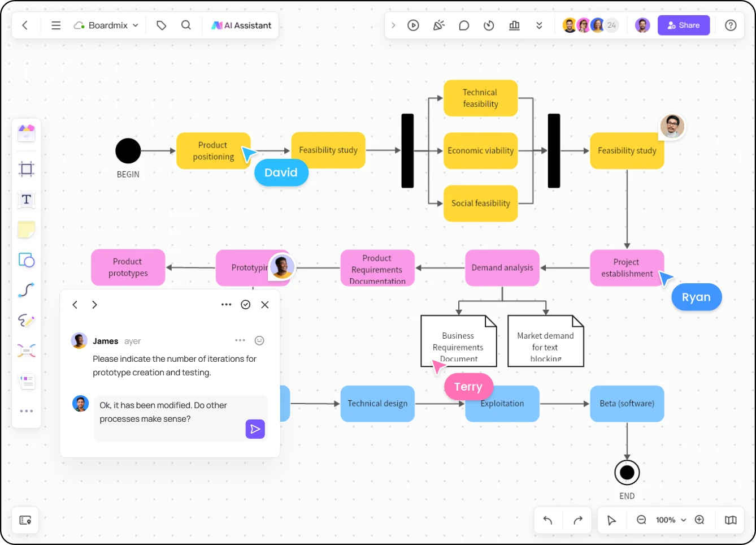Select the Beta (software) node
This screenshot has height=545, width=756.
(x=627, y=404)
